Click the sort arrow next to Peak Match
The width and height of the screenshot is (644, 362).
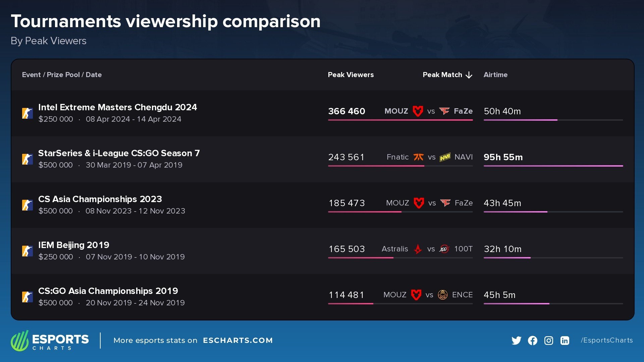[x=469, y=75]
